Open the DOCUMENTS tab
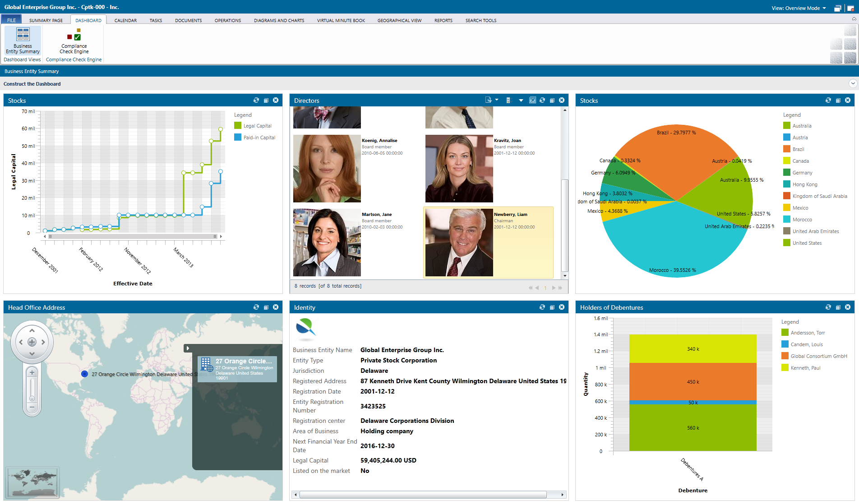The height and width of the screenshot is (504, 859). coord(189,20)
